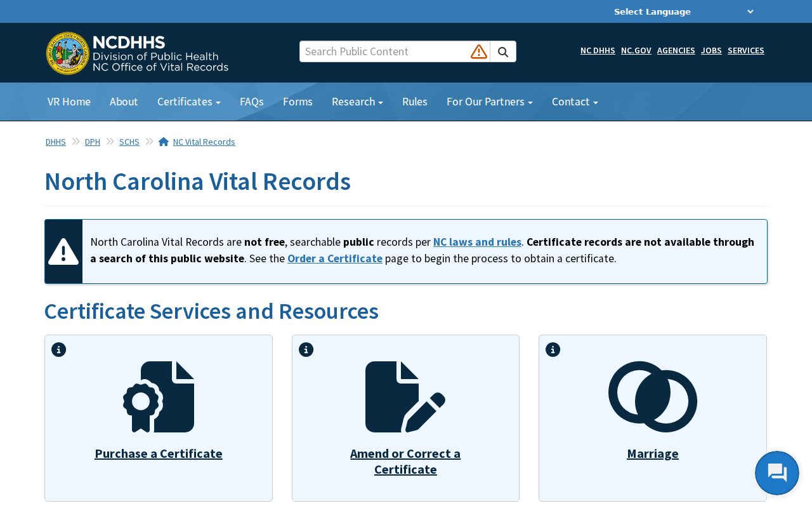The image size is (812, 508).
Task: Open the info icon on Amend or Correct card
Action: click(x=306, y=349)
